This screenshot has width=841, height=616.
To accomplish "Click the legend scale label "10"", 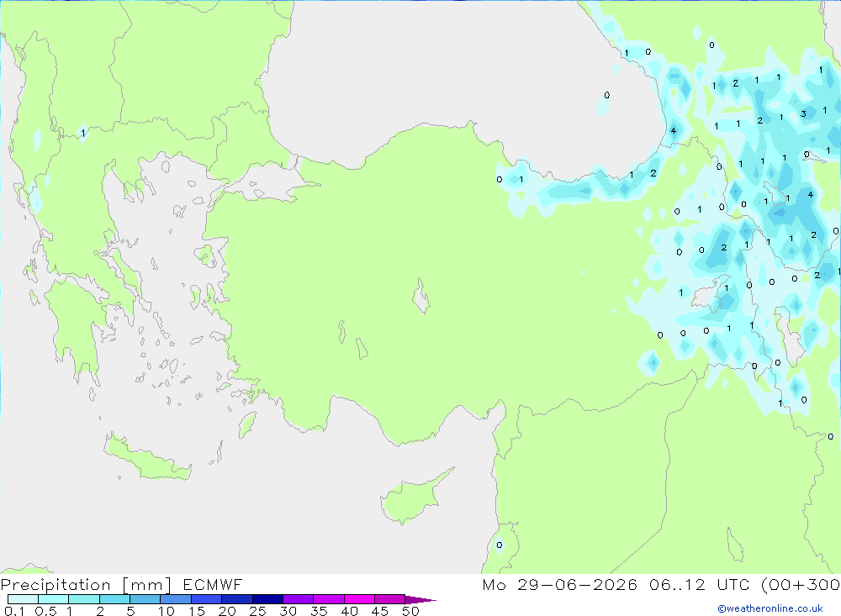I will click(x=166, y=611).
